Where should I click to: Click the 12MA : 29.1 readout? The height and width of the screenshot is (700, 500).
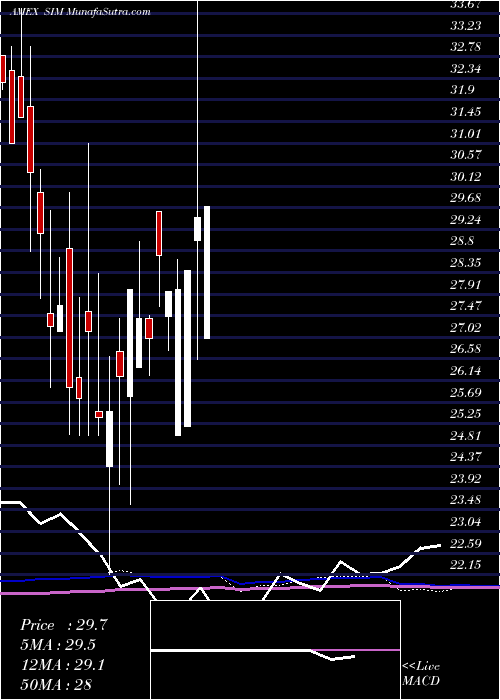(x=63, y=665)
